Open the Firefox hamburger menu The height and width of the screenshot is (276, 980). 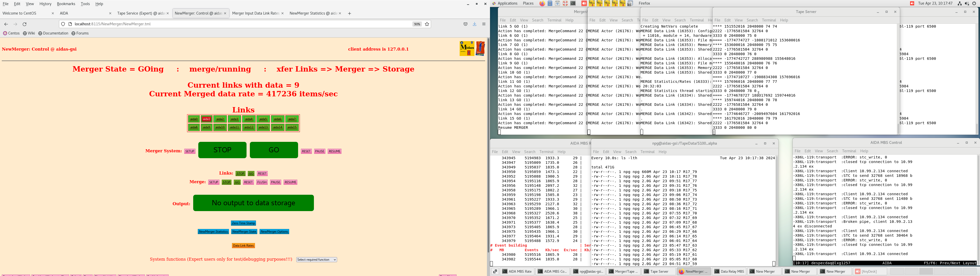(x=484, y=24)
